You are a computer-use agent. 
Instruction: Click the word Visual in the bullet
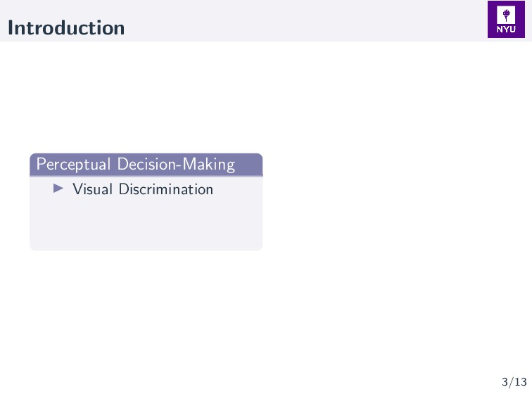(93, 189)
